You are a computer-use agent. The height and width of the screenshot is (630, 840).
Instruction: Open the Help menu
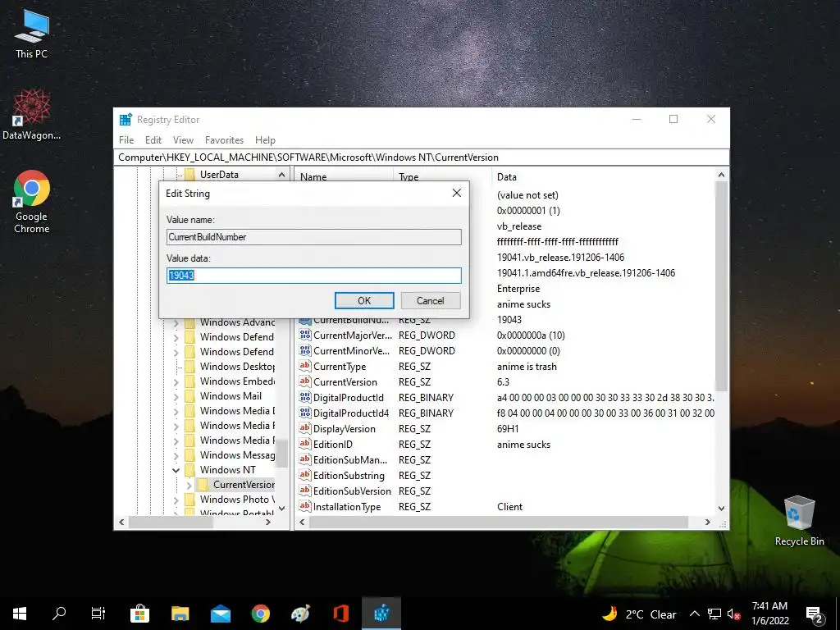(x=265, y=139)
